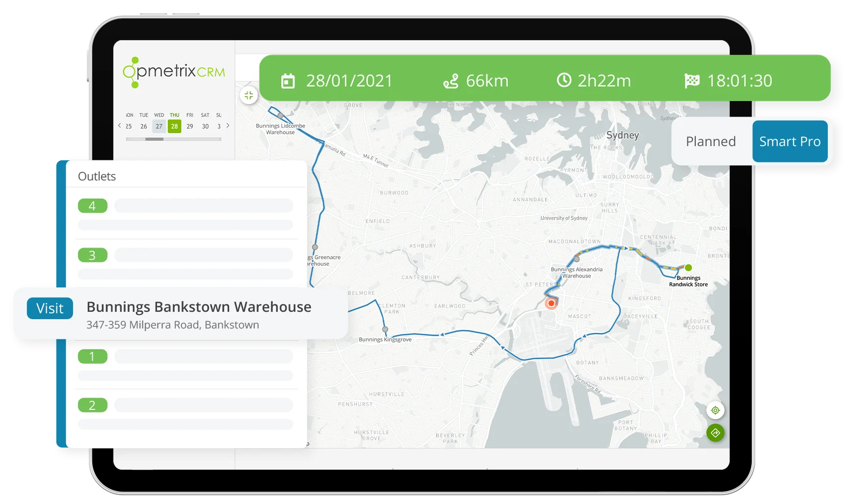Screen dimensions: 844x504
Task: Click the Outlets panel heading
Action: click(97, 176)
